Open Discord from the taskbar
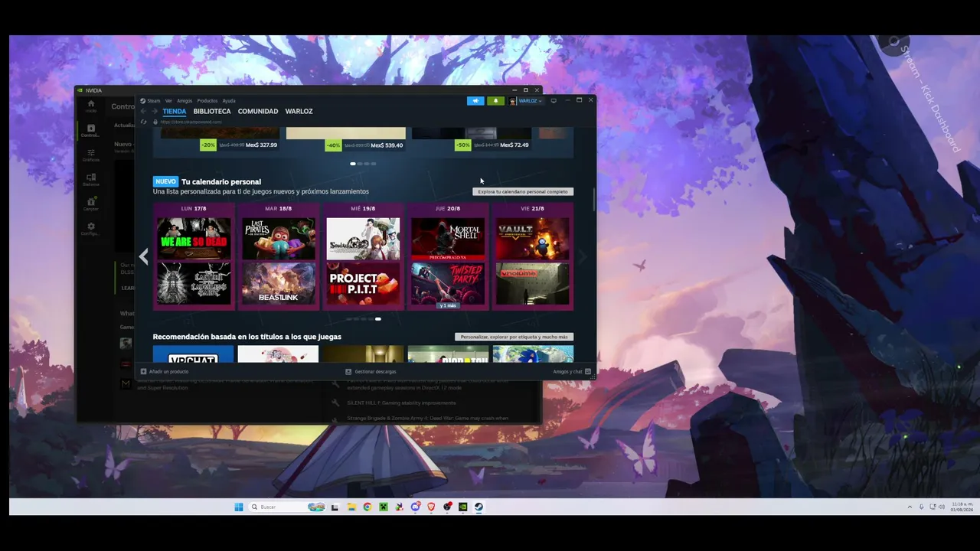The image size is (980, 551). point(416,507)
